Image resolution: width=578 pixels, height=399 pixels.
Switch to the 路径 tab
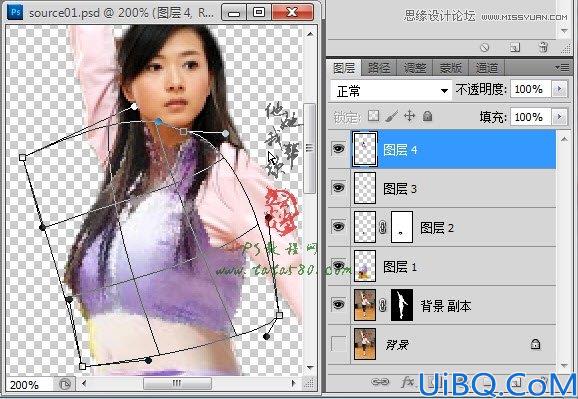pyautogui.click(x=379, y=68)
